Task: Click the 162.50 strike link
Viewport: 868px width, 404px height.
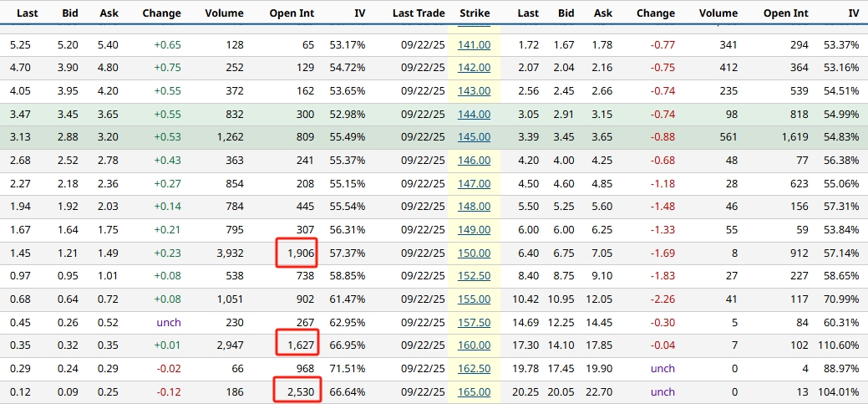Action: click(x=474, y=368)
